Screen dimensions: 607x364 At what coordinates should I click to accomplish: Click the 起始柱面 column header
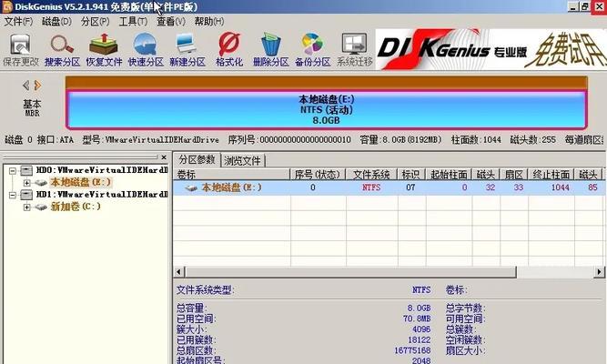click(x=449, y=175)
